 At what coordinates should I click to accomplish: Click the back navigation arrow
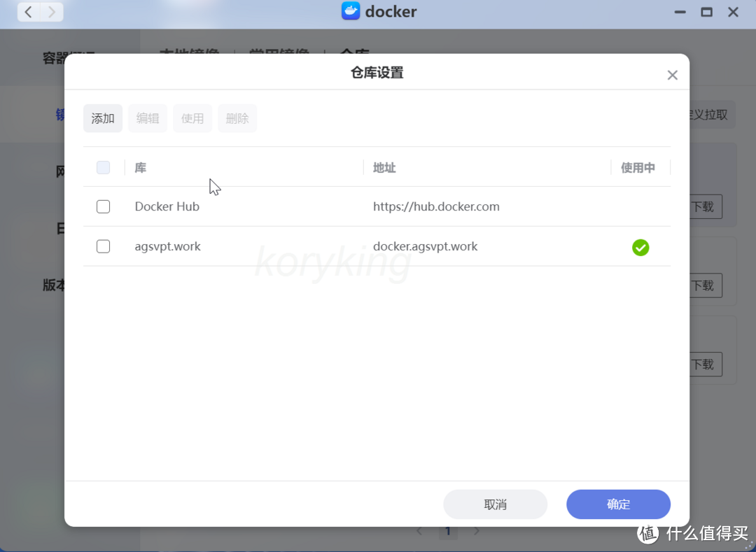pyautogui.click(x=27, y=12)
